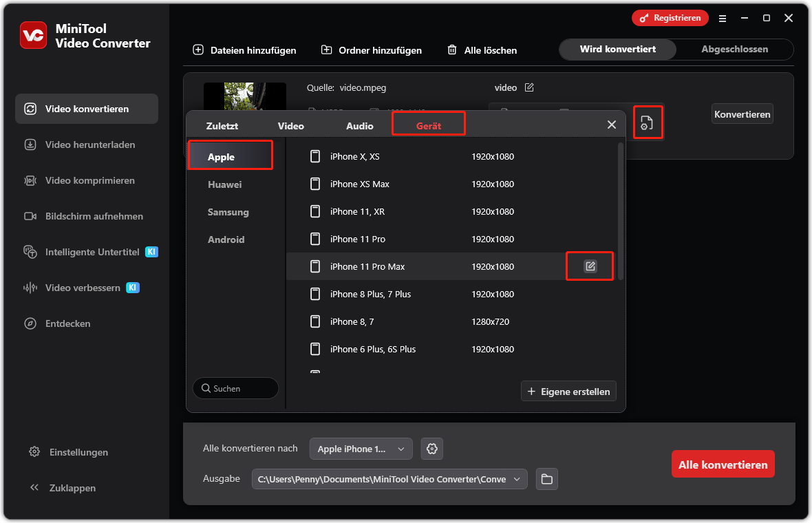Viewport: 812px width, 523px height.
Task: Switch to Abgeschlossen tab
Action: 734,49
